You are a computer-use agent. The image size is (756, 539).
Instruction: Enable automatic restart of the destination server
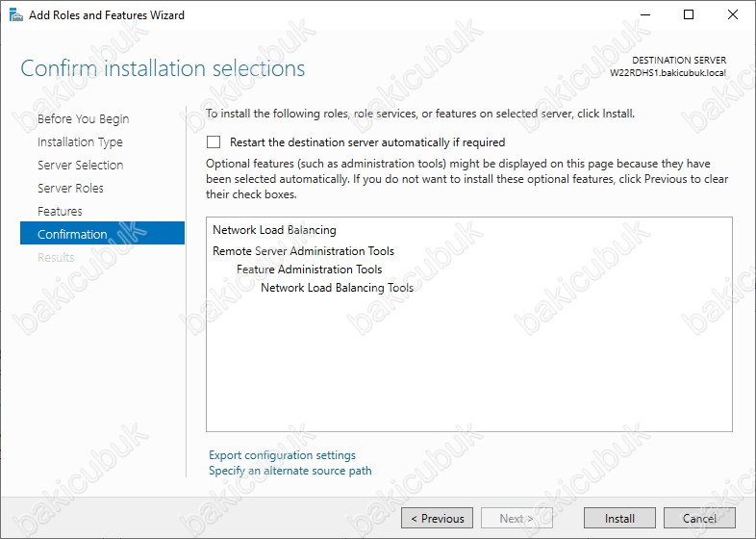(214, 141)
